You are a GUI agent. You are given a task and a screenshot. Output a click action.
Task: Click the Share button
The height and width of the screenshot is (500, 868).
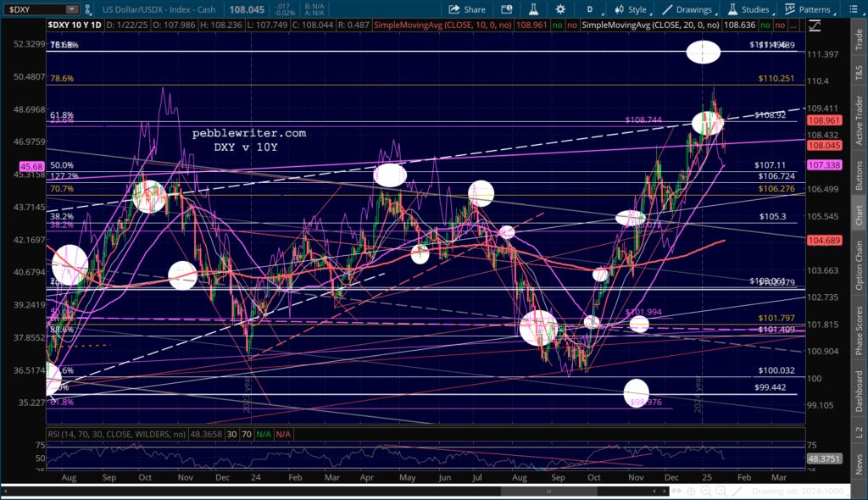(466, 9)
